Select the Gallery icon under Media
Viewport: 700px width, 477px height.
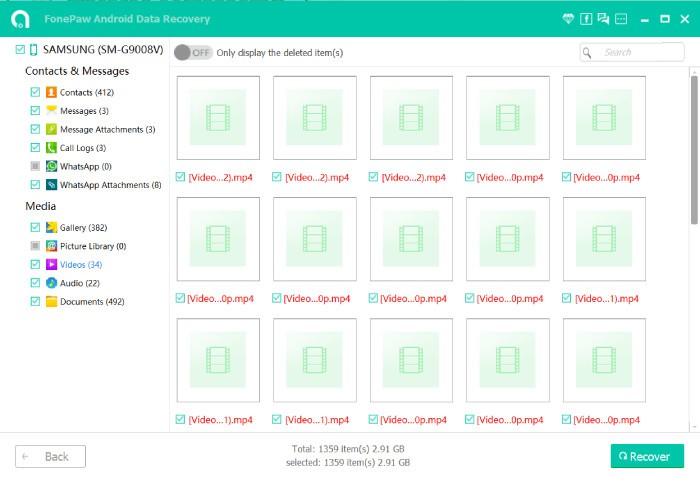tap(51, 228)
